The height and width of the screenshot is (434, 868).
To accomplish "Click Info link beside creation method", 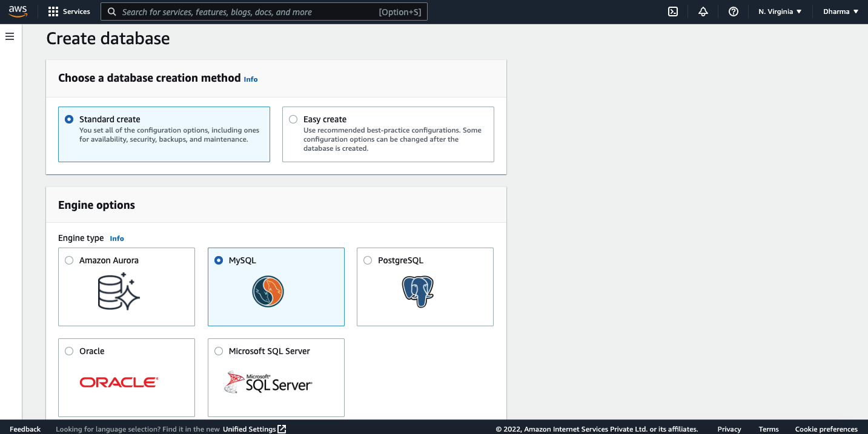I will pos(251,79).
